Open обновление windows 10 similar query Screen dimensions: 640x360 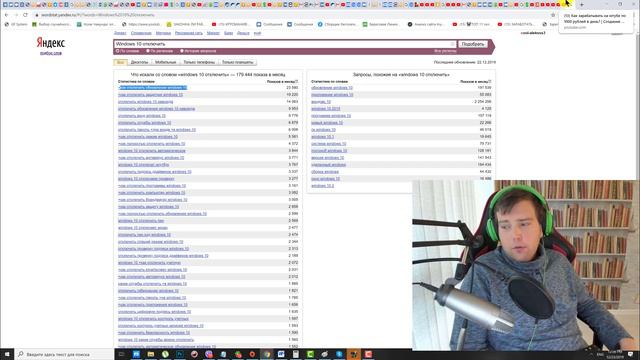[332, 88]
